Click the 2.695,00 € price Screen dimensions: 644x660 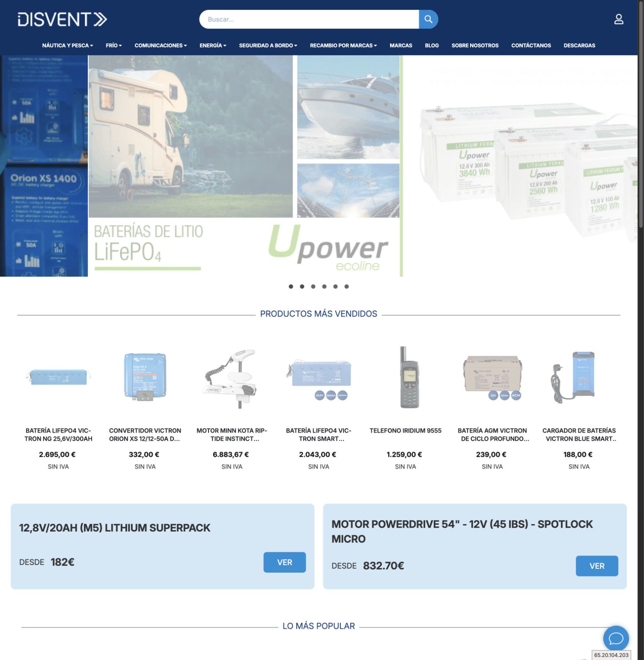(x=57, y=455)
